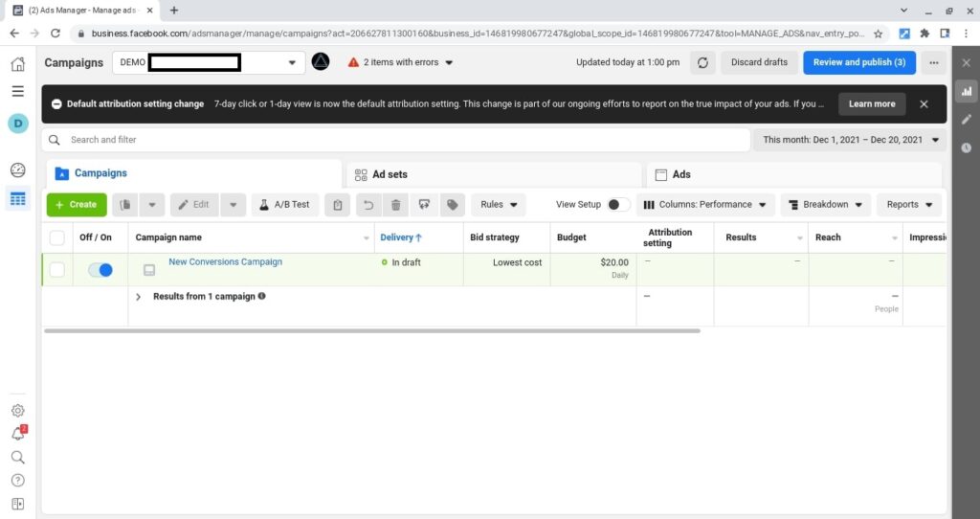
Task: Click the tag label icon button
Action: (453, 205)
